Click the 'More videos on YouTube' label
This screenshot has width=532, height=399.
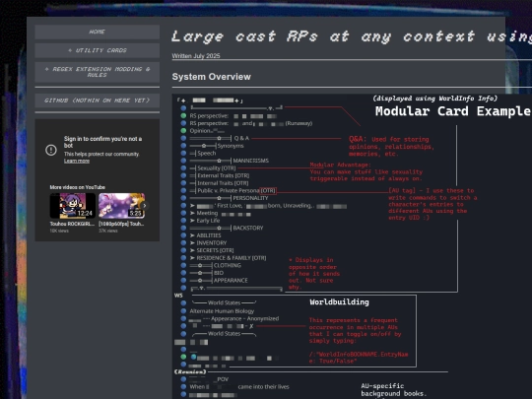[x=78, y=187]
